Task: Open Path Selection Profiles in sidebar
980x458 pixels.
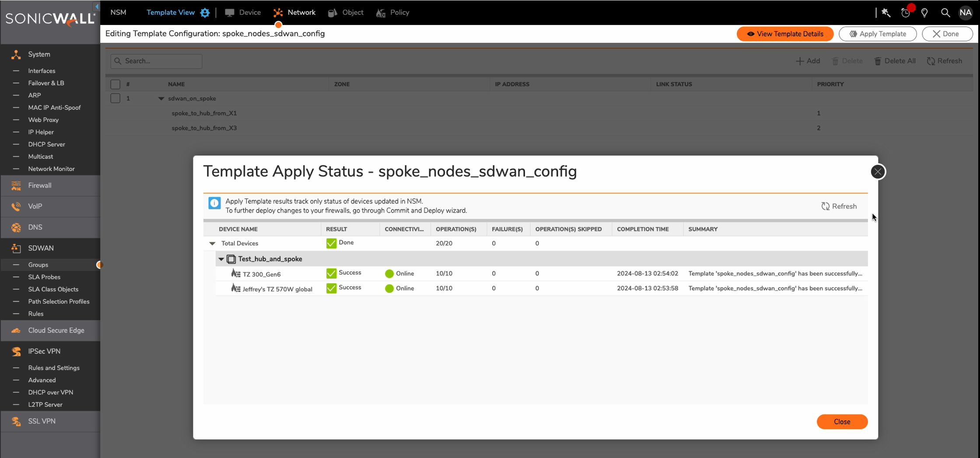Action: (59, 301)
